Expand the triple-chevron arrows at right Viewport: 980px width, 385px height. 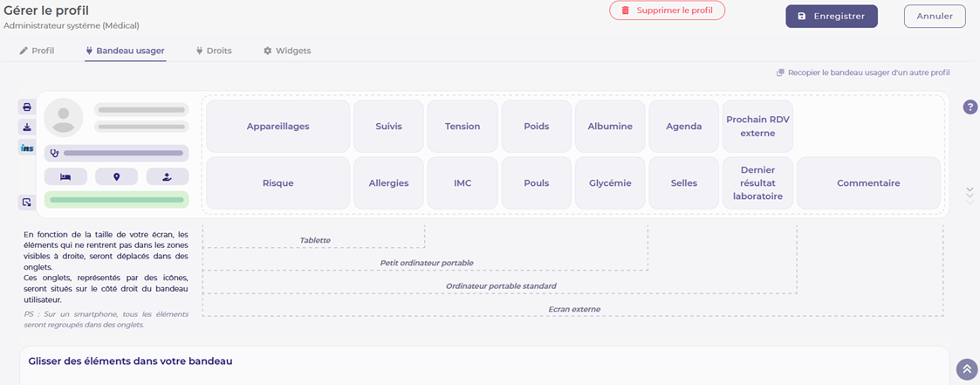(970, 195)
